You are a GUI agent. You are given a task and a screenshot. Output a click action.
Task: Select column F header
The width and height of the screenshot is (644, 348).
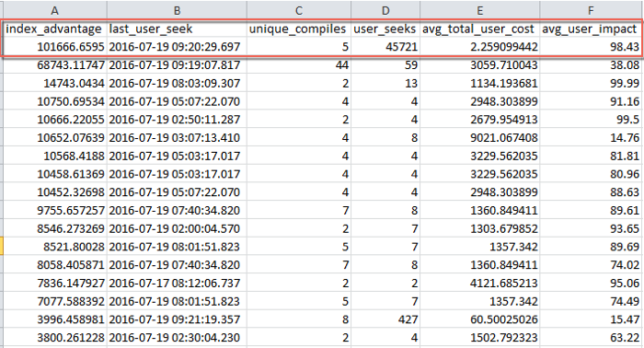[591, 10]
